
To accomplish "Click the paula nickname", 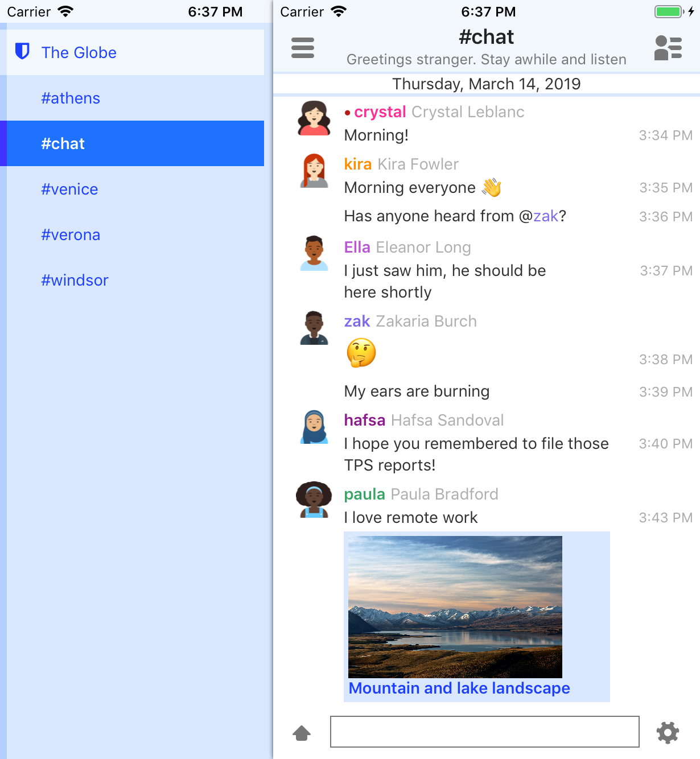I will point(365,494).
